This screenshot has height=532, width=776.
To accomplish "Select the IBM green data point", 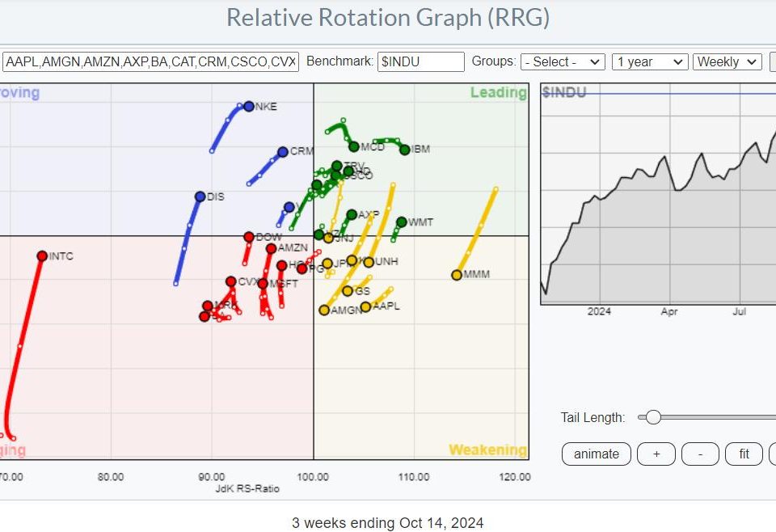I will tap(405, 150).
